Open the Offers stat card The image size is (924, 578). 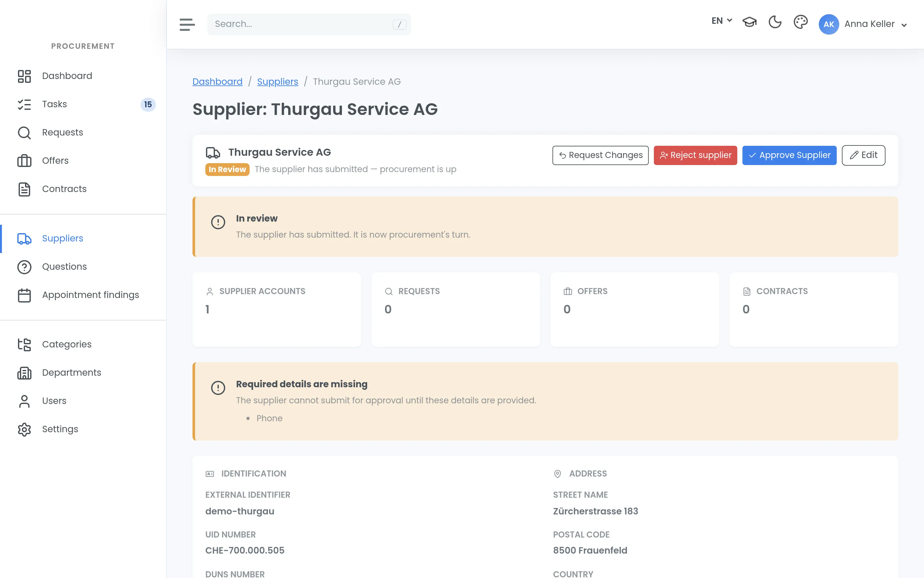point(635,309)
